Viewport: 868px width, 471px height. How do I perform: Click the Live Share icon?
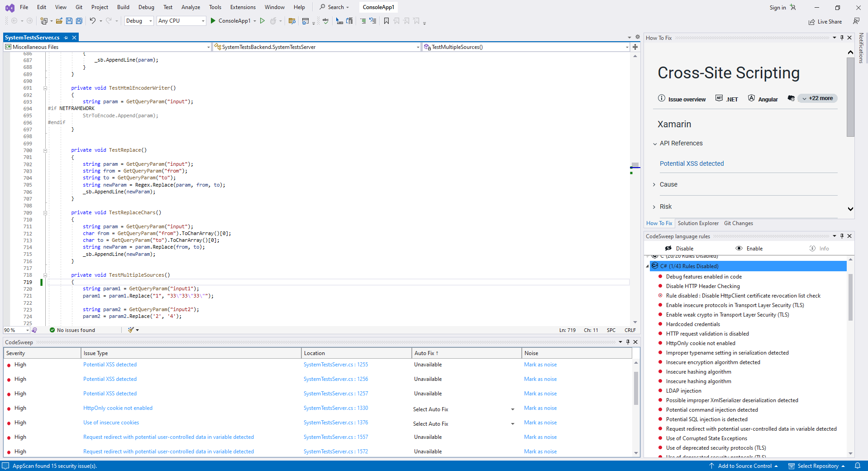[x=812, y=22]
